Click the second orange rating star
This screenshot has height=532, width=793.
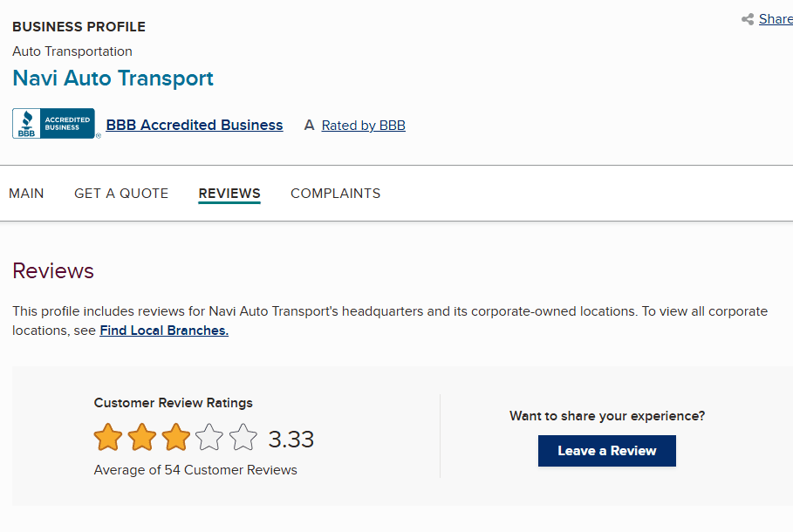pyautogui.click(x=142, y=438)
